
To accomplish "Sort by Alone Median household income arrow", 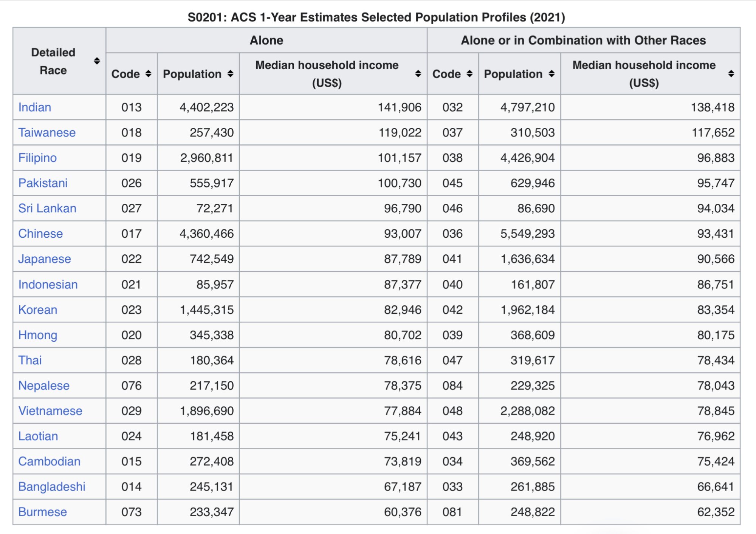I will (418, 74).
